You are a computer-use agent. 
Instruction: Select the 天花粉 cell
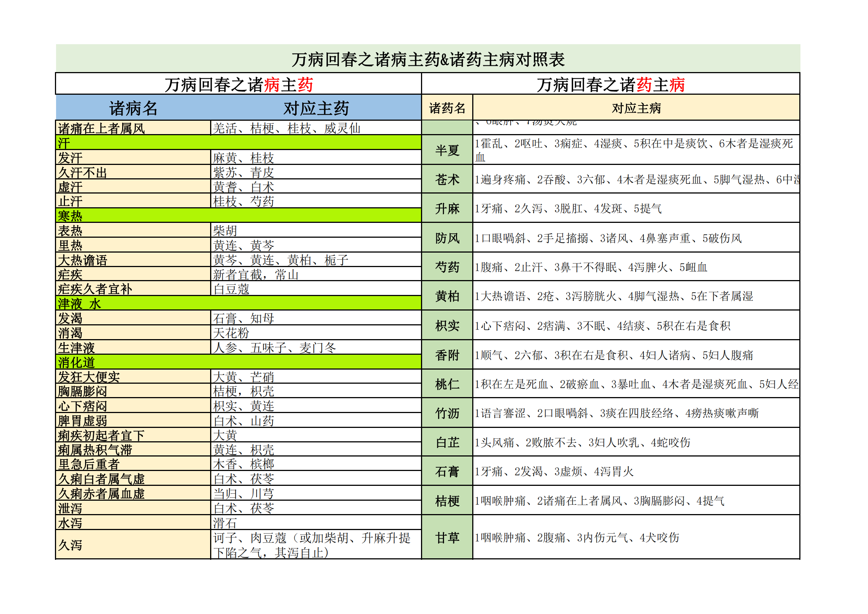[x=316, y=333]
